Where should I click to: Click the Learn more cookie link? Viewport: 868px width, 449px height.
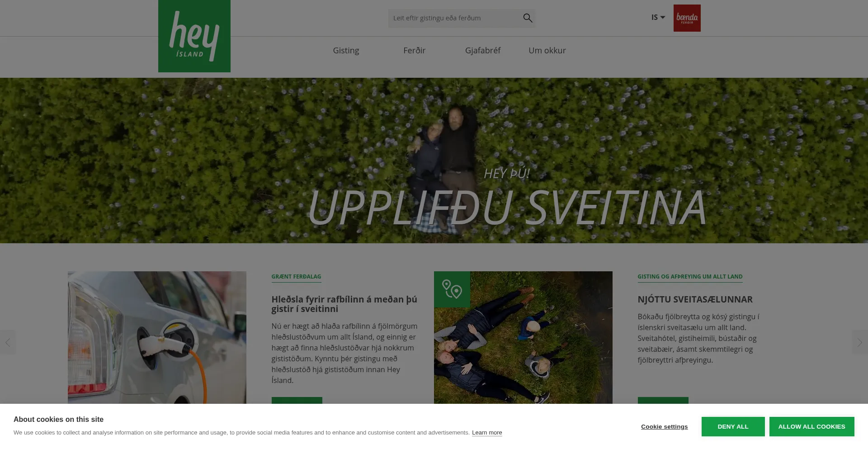pos(487,433)
